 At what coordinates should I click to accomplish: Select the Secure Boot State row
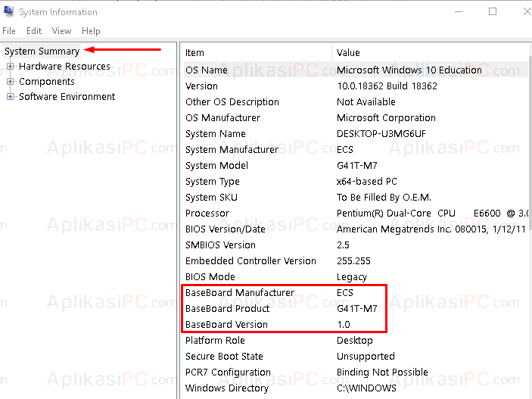[356, 356]
